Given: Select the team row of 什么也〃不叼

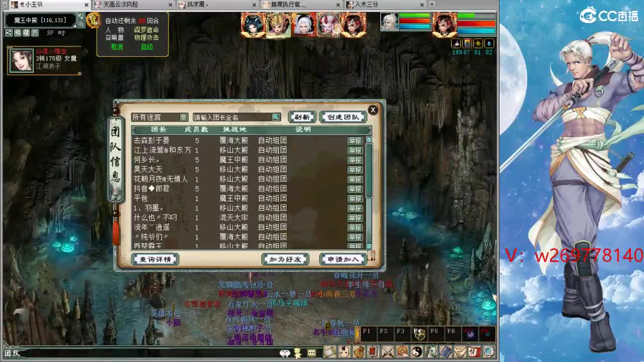Looking at the screenshot, I should (x=249, y=218).
